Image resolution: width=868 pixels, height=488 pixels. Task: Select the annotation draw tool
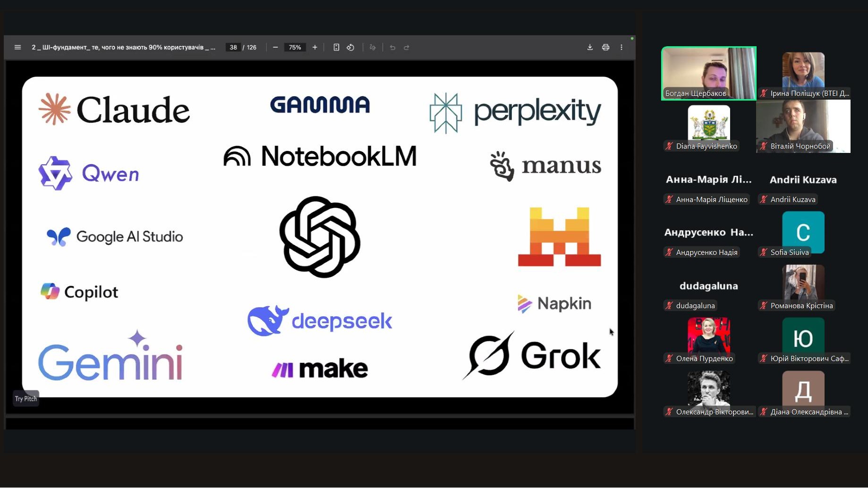click(373, 47)
